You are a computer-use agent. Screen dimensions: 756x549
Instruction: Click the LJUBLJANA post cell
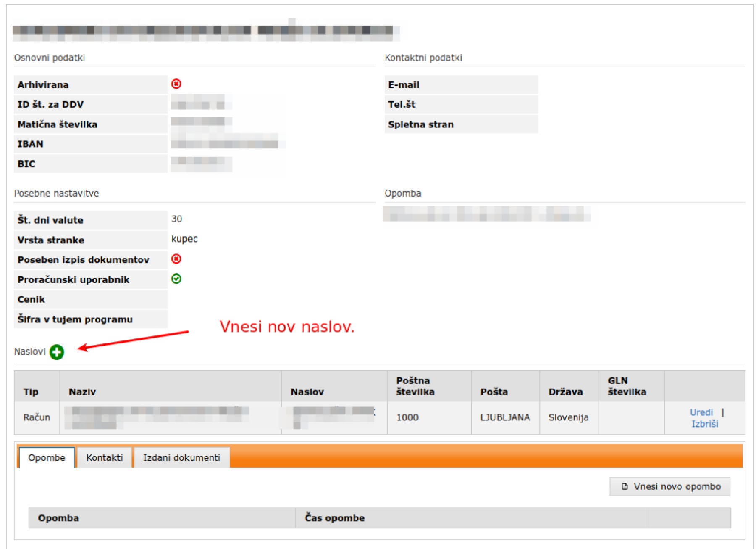click(x=505, y=417)
